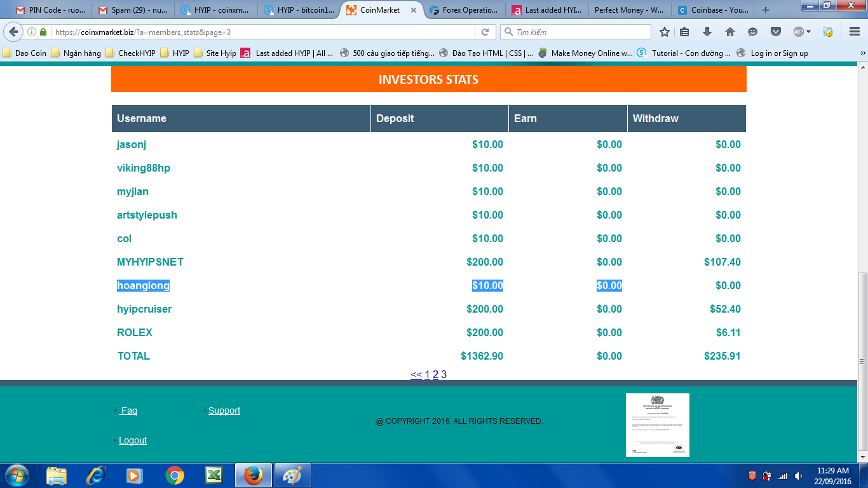Click the scrollbar up arrow

(x=862, y=69)
